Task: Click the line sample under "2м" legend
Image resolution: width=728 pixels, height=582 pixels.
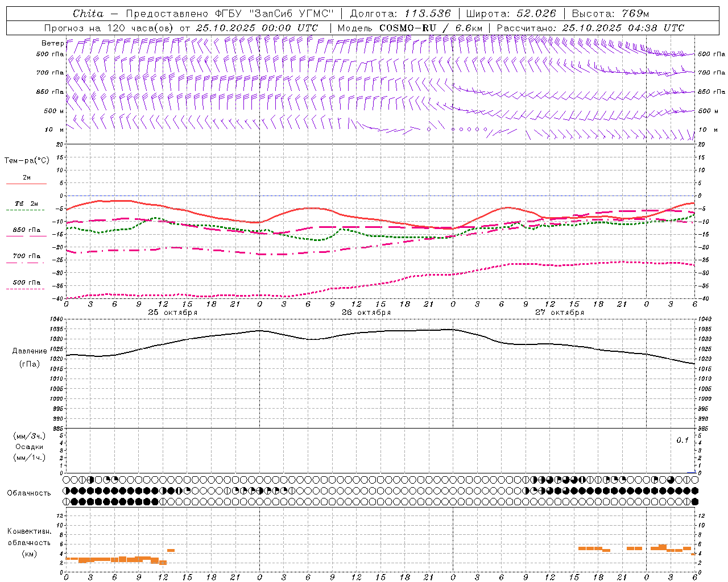Action: coord(26,184)
